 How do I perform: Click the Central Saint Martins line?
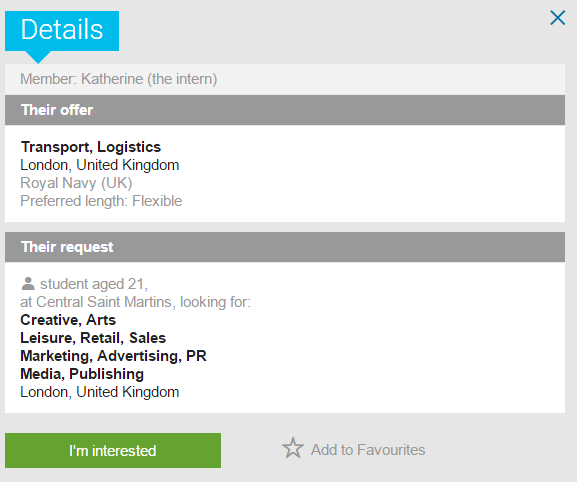(x=135, y=302)
